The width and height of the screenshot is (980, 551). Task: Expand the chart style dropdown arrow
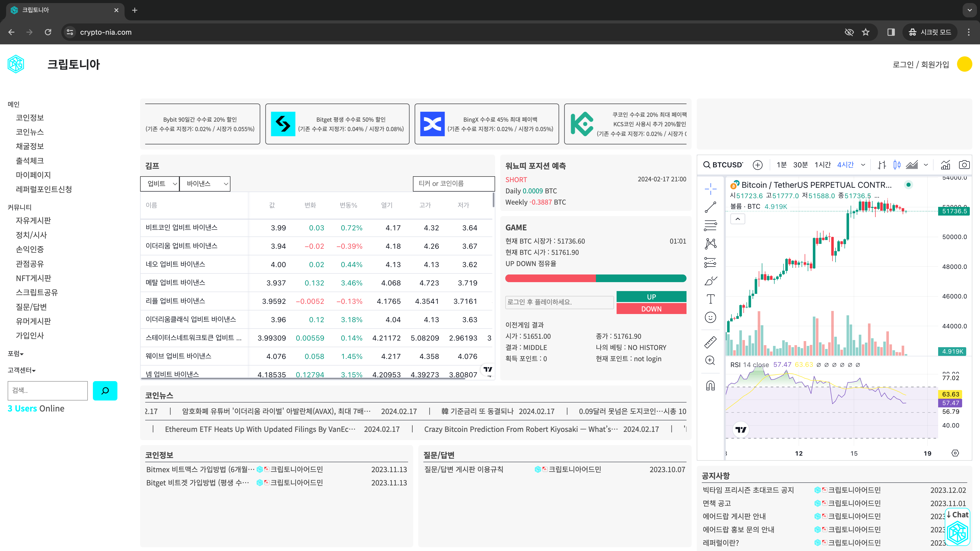click(x=926, y=165)
